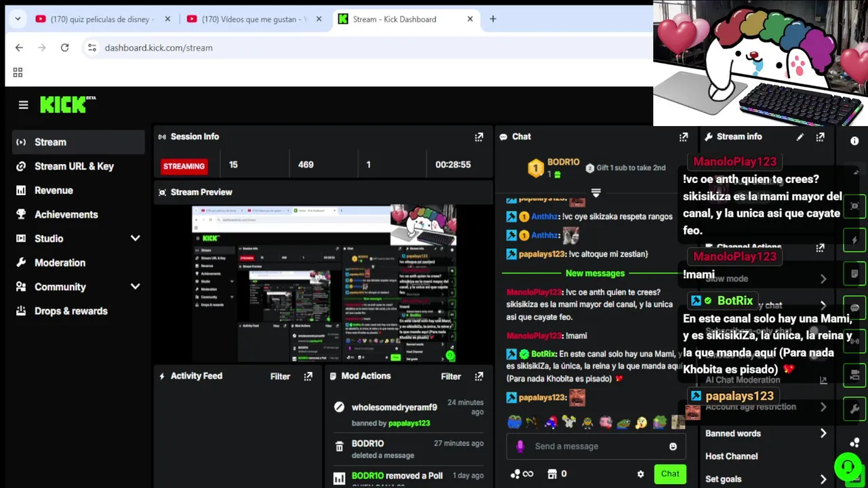
Task: Select the note icon on right rail
Action: (x=854, y=274)
